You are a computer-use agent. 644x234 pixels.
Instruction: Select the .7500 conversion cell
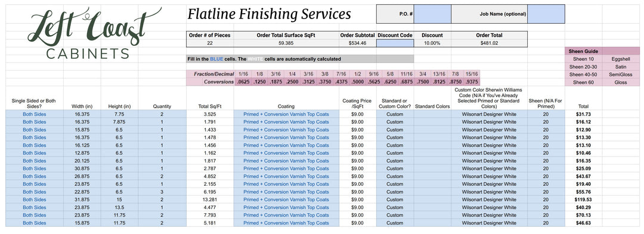(422, 82)
